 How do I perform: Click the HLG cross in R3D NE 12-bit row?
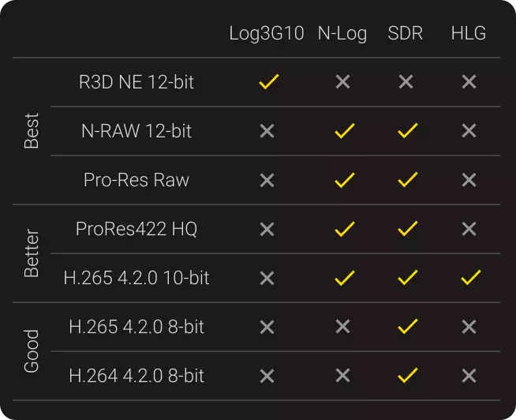(469, 81)
